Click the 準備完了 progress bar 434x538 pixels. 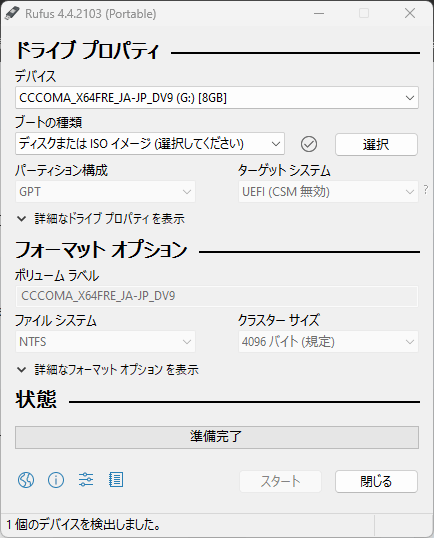pyautogui.click(x=217, y=437)
